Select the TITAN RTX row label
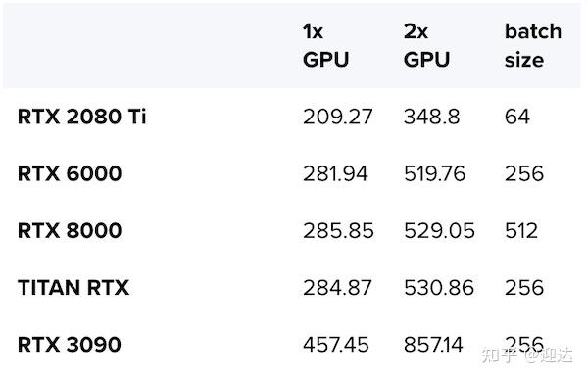 pos(73,288)
